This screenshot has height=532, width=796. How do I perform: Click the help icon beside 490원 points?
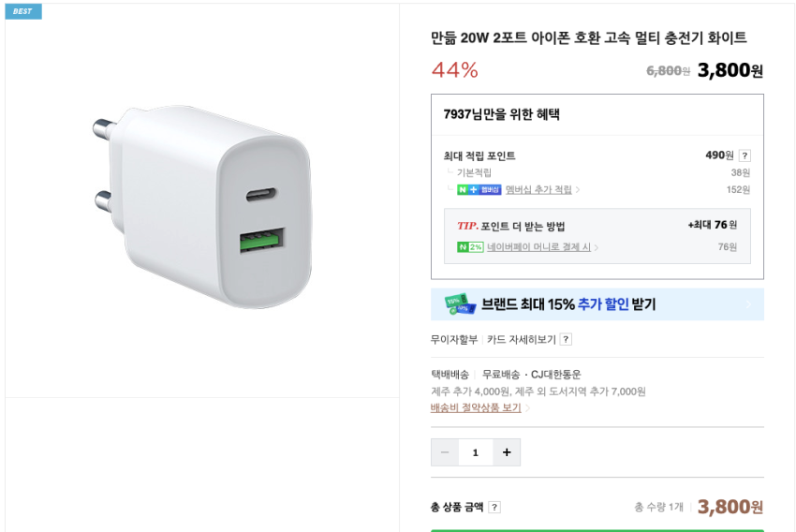coord(744,155)
